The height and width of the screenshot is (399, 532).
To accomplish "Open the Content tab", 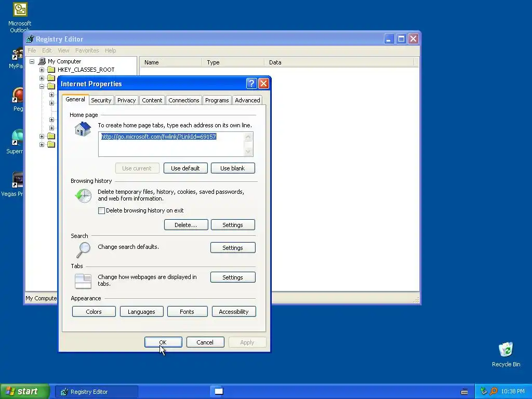I will tap(152, 100).
